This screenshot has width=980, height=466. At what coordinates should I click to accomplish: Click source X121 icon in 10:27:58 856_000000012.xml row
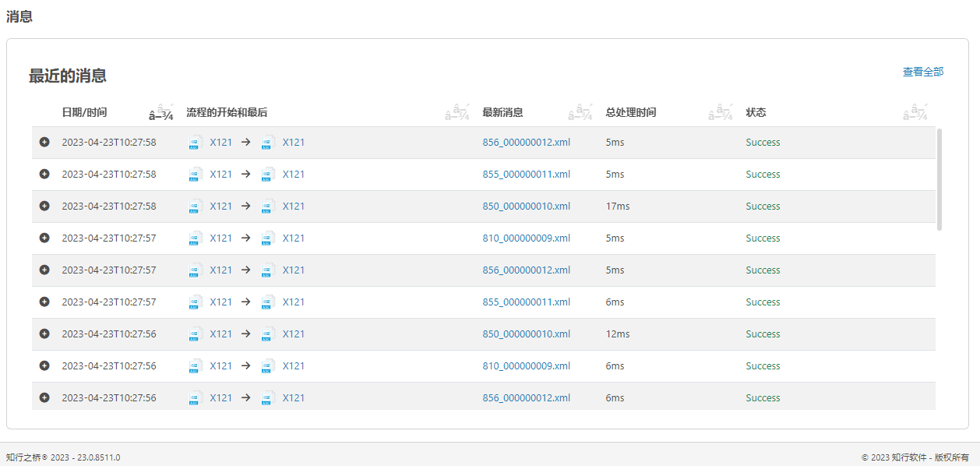coord(196,143)
